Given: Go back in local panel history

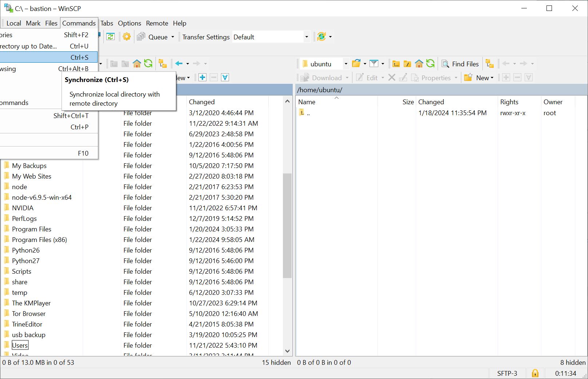Looking at the screenshot, I should (179, 64).
